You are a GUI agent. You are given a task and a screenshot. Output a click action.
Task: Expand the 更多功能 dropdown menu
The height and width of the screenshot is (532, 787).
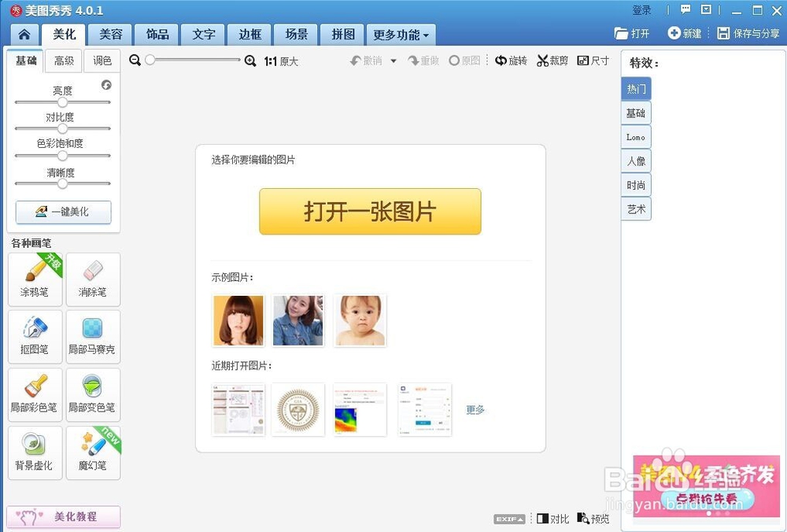tap(401, 35)
